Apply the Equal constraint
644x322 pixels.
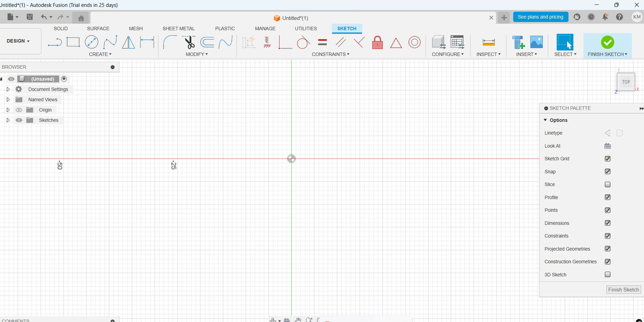[x=322, y=42]
